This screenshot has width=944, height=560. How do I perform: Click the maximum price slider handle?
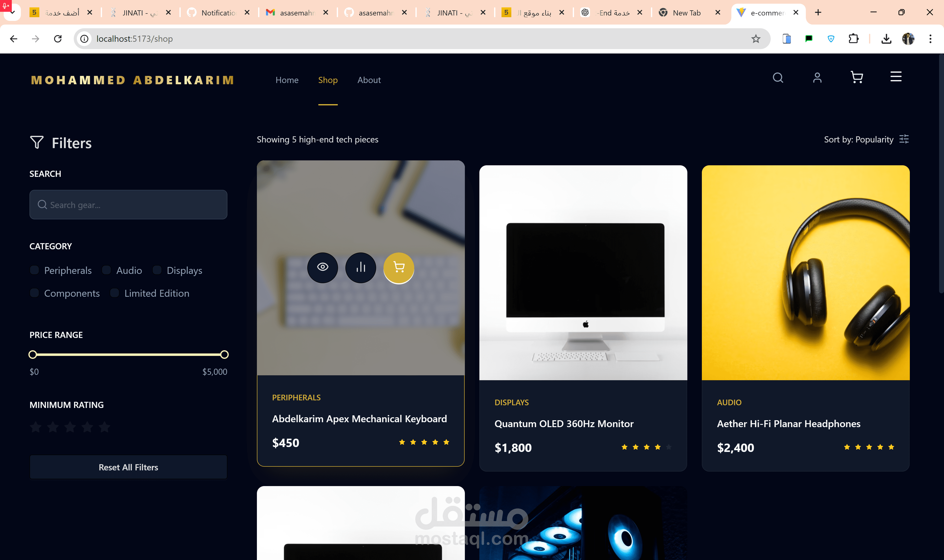click(x=224, y=354)
